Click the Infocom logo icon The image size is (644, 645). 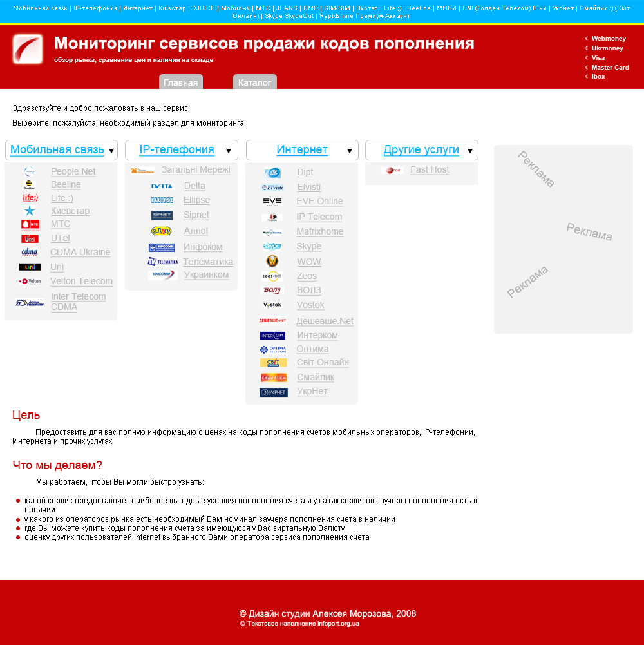point(162,247)
